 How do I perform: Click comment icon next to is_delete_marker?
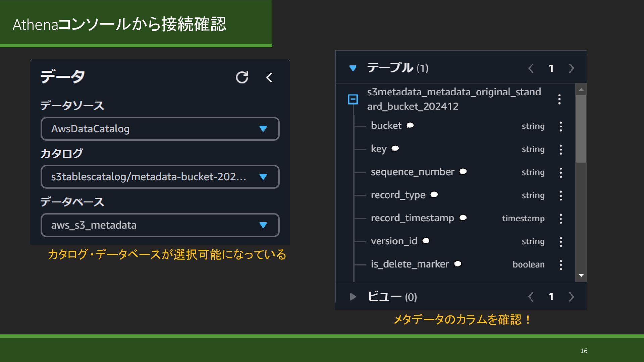tap(458, 264)
